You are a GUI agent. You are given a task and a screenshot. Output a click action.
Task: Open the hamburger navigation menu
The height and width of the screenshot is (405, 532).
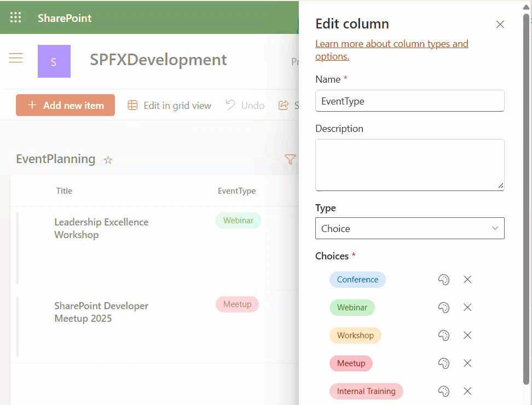16,58
